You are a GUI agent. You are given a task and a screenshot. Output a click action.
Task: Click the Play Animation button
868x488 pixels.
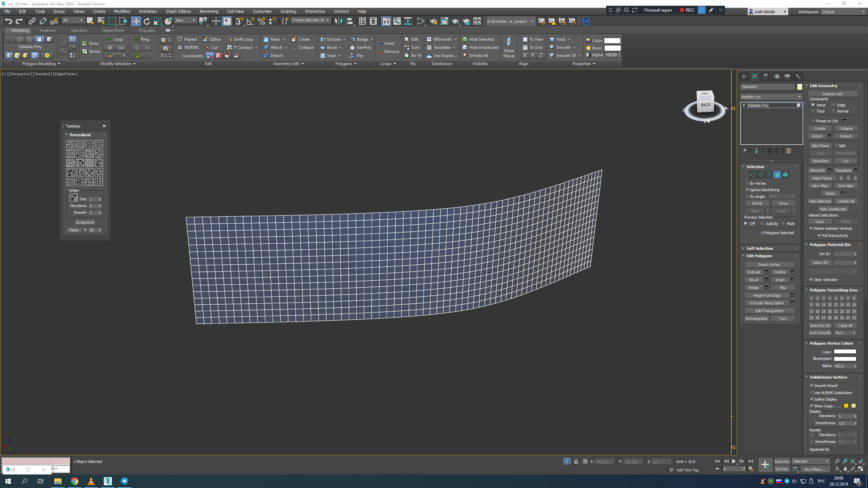pos(734,461)
